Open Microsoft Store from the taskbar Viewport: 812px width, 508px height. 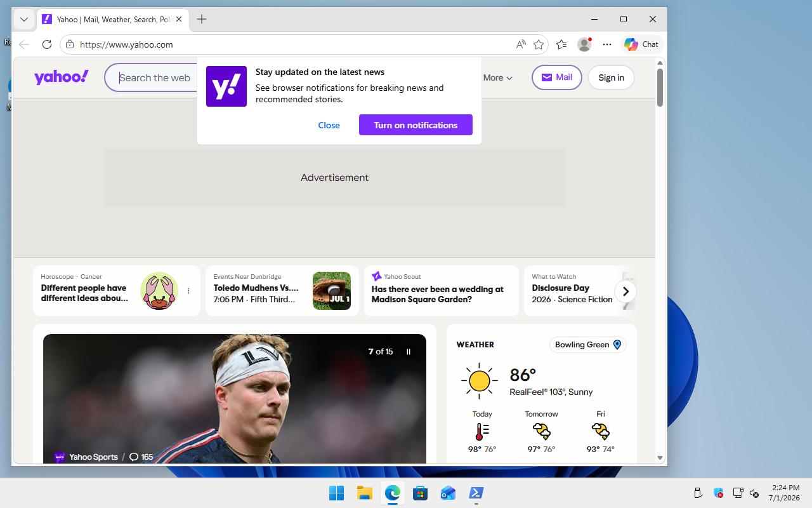[420, 493]
